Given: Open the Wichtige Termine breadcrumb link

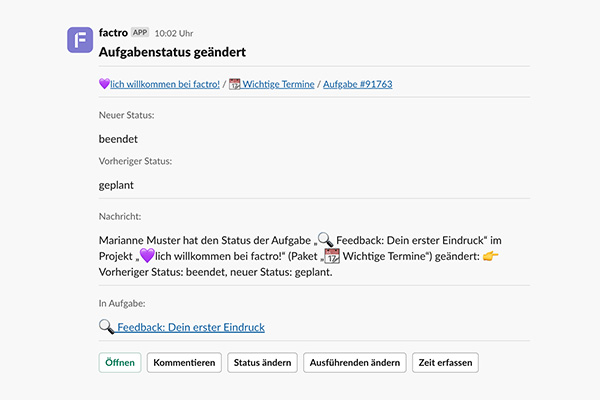Looking at the screenshot, I should pyautogui.click(x=278, y=84).
